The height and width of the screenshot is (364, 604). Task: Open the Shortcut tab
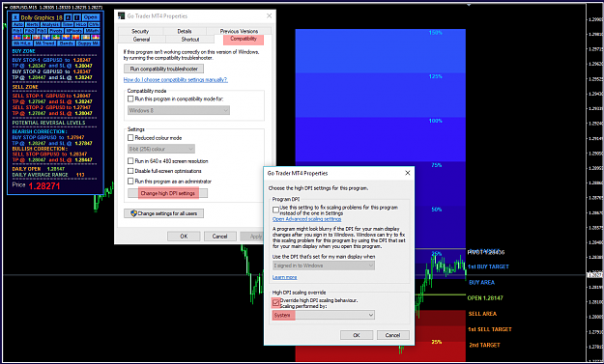coord(190,40)
